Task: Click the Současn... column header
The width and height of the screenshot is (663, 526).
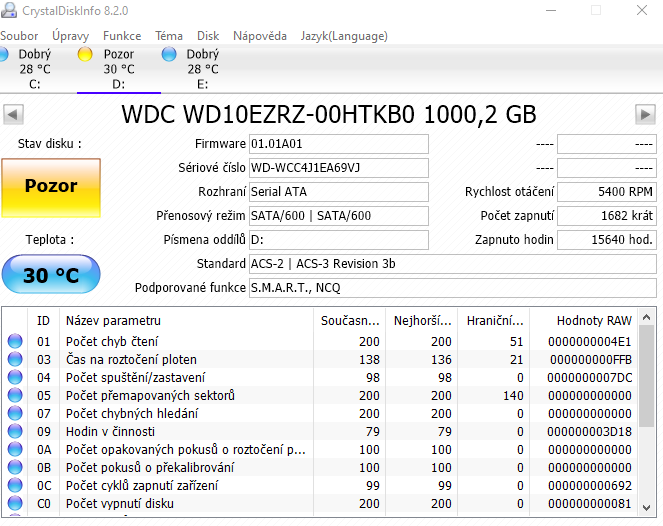Action: (350, 321)
